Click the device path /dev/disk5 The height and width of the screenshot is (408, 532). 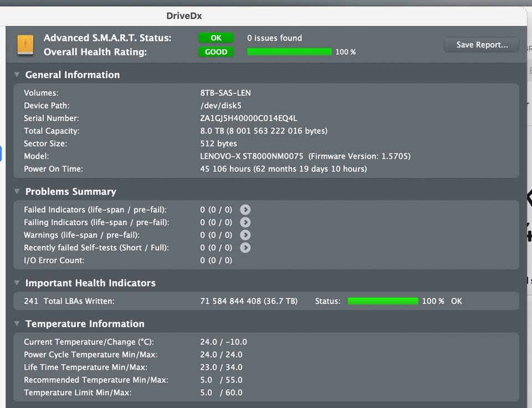[x=221, y=106]
